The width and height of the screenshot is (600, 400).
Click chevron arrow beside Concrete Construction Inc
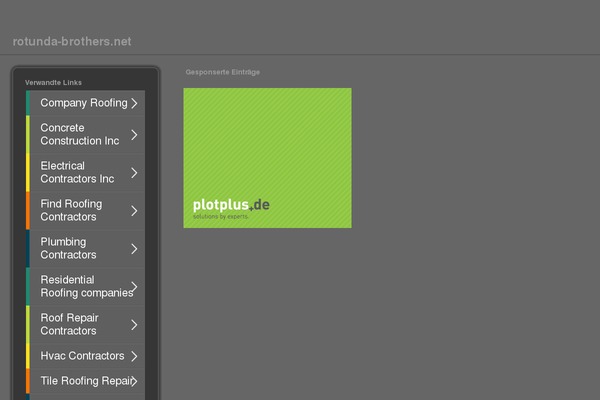click(134, 135)
